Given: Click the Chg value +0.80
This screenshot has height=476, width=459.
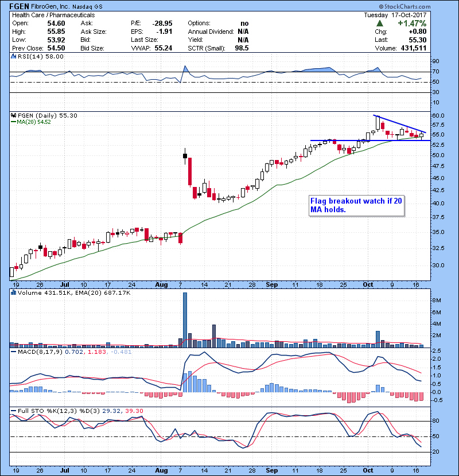Looking at the screenshot, I should [418, 32].
